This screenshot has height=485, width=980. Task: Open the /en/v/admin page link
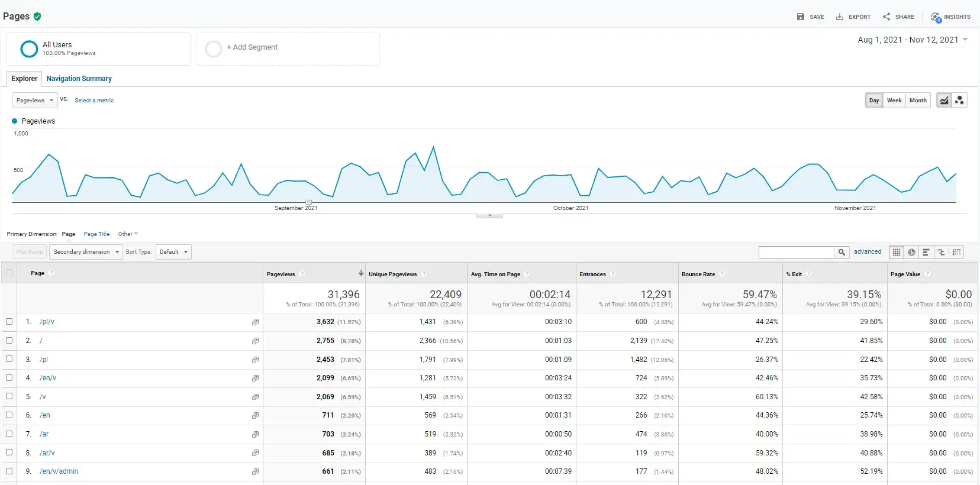[x=59, y=471]
